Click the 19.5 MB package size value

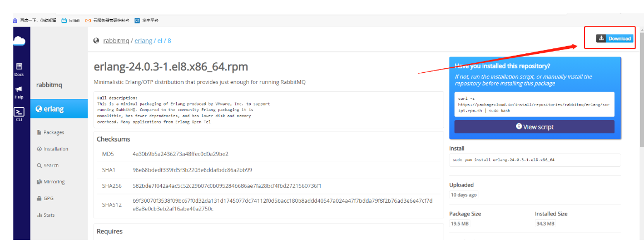[459, 224]
